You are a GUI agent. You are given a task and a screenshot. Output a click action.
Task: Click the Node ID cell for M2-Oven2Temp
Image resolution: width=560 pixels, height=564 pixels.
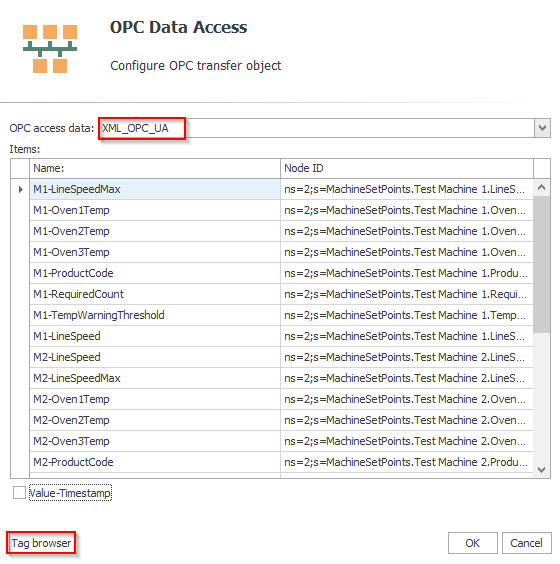pos(407,420)
